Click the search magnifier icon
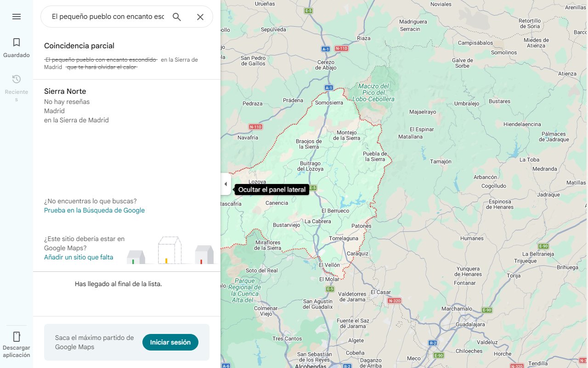 pos(176,17)
